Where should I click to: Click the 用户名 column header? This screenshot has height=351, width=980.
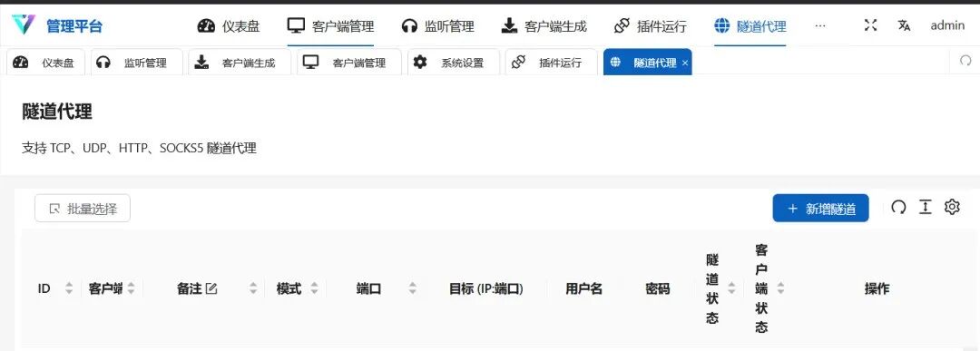click(583, 288)
